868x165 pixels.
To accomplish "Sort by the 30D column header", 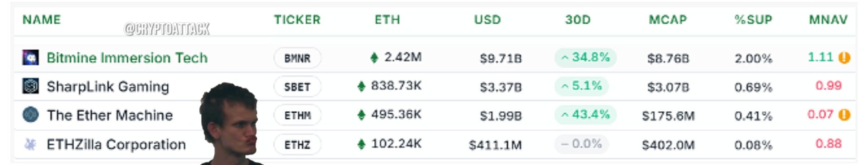I will point(578,20).
